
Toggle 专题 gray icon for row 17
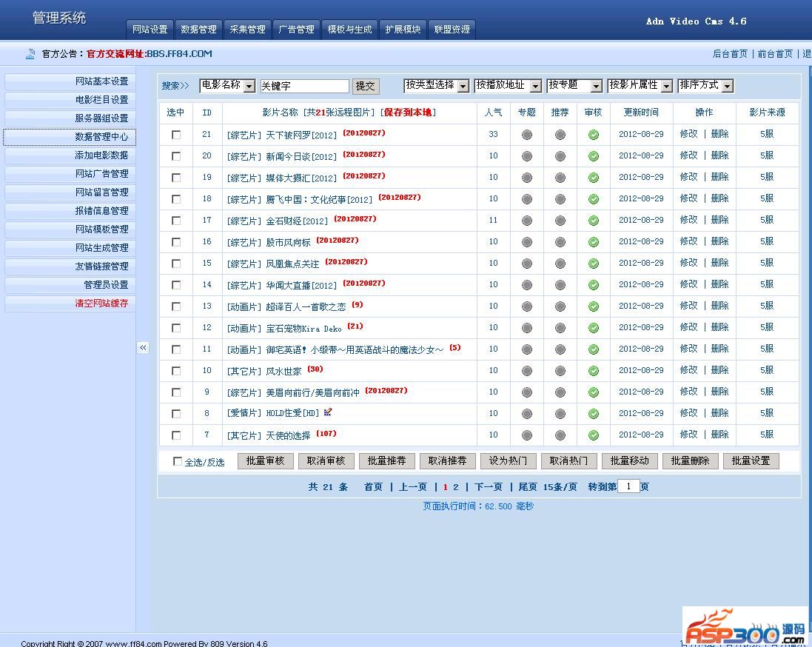click(x=527, y=221)
